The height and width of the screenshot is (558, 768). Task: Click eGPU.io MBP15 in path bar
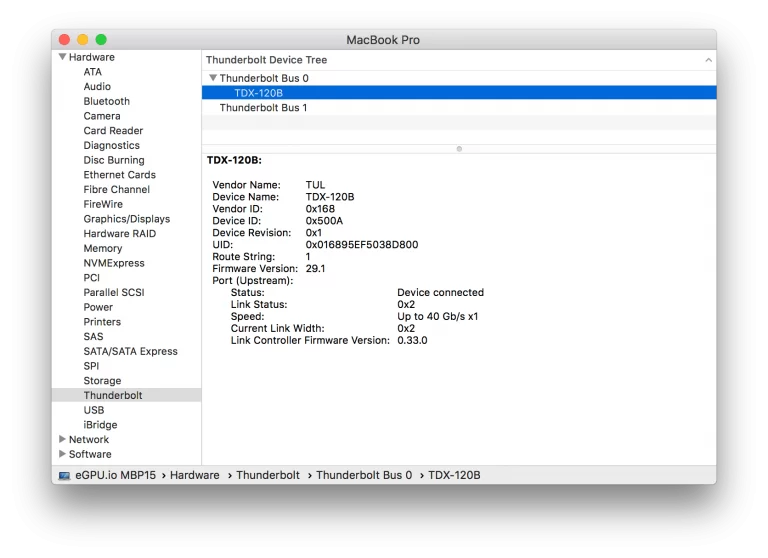point(116,475)
